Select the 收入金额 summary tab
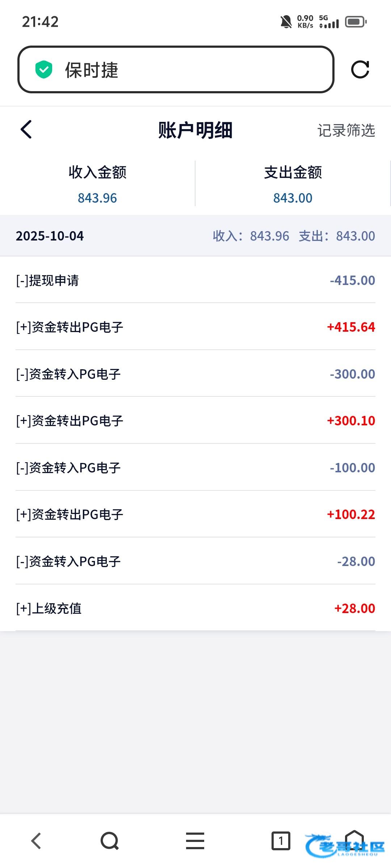The width and height of the screenshot is (391, 868). 97,184
